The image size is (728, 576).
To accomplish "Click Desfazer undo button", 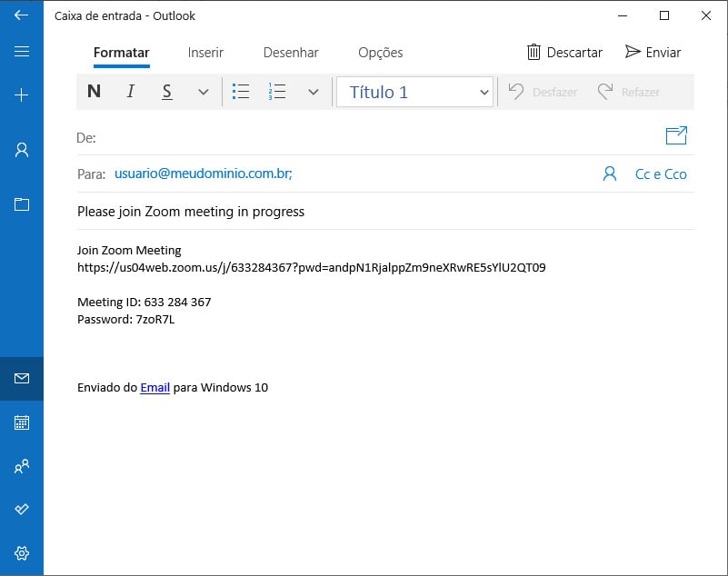I will [x=544, y=92].
